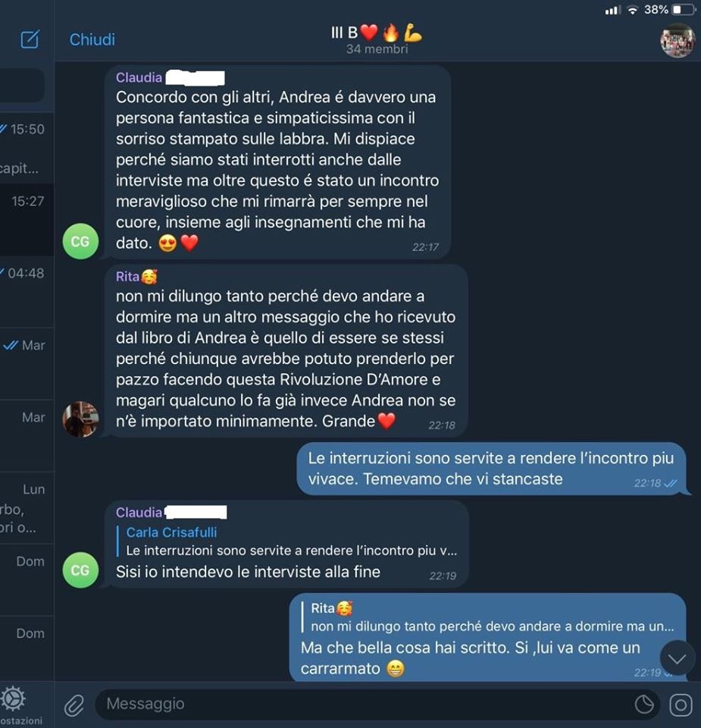701x728 pixels.
Task: Open III B group info header
Action: coord(377,39)
